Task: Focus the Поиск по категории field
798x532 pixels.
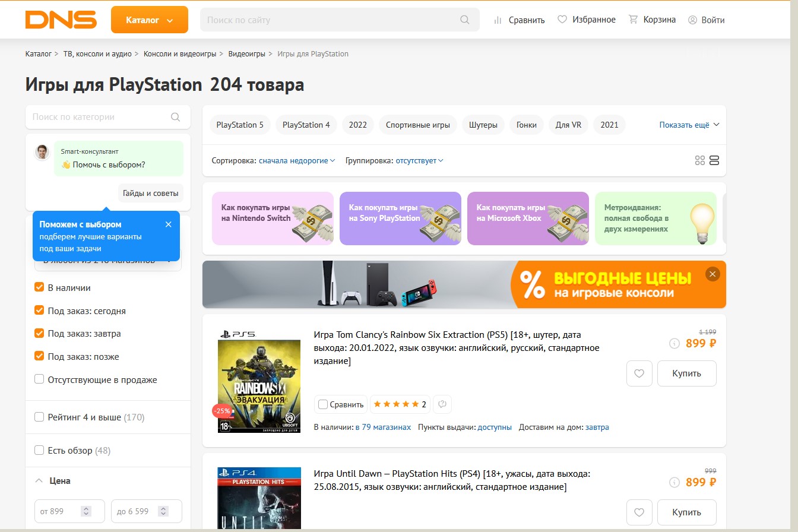Action: [x=108, y=117]
